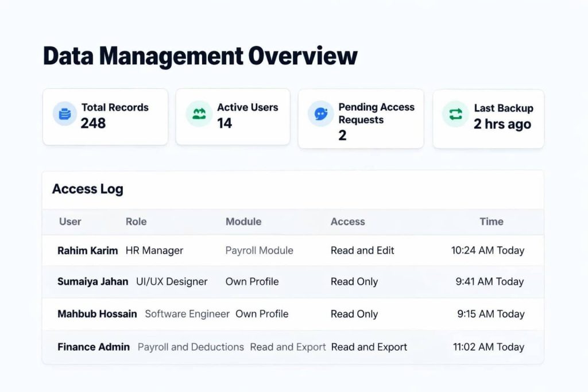588x392 pixels.
Task: Select the 9:15 AM Today timestamp
Action: (x=490, y=314)
